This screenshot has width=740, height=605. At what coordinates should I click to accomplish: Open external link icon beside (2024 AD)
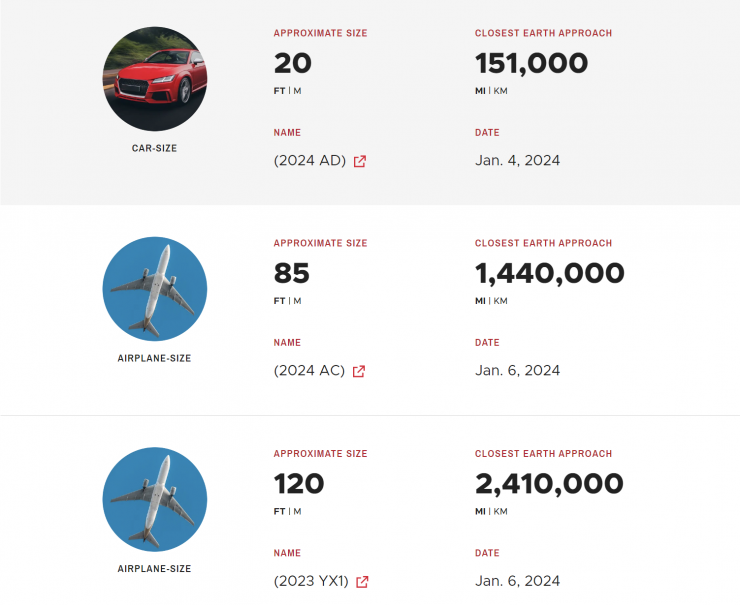pyautogui.click(x=360, y=161)
